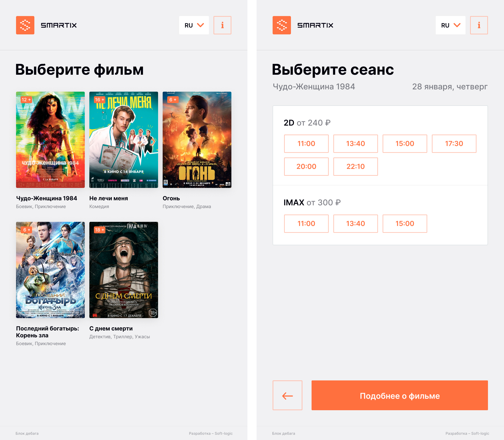
Task: Select Не лечи меня poster
Action: [124, 140]
